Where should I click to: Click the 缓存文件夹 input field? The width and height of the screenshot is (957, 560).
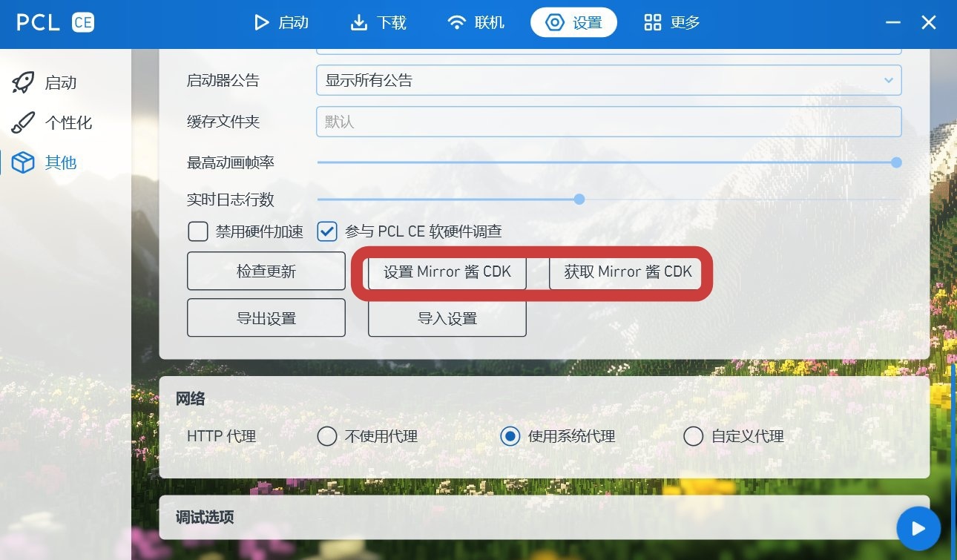[608, 122]
